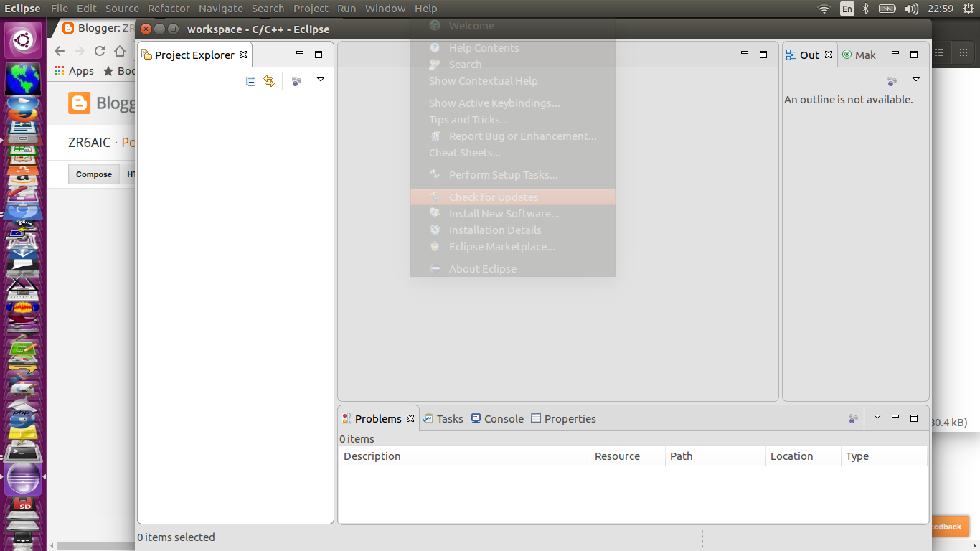Open Project Explorer view menu arrow
980x551 pixels.
point(321,80)
